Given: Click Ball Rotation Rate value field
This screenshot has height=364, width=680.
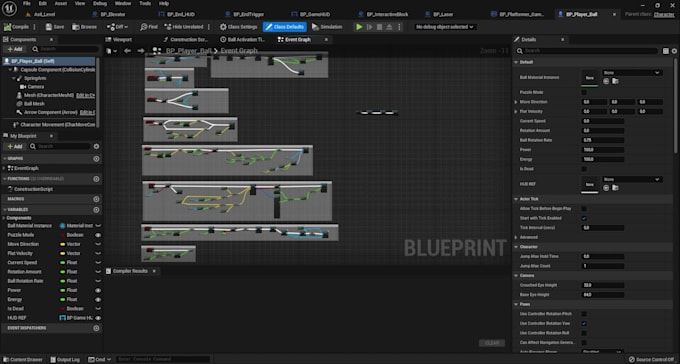Looking at the screenshot, I should 602,140.
